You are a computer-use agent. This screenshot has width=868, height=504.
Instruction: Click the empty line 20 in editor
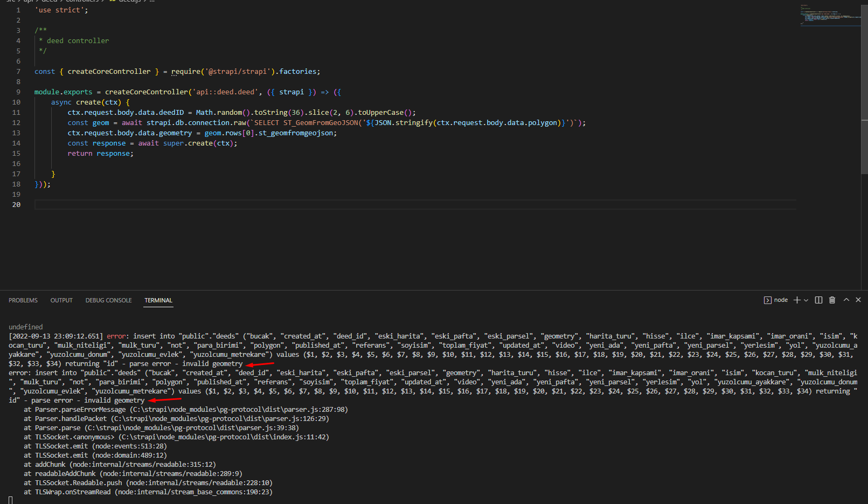pyautogui.click(x=415, y=205)
